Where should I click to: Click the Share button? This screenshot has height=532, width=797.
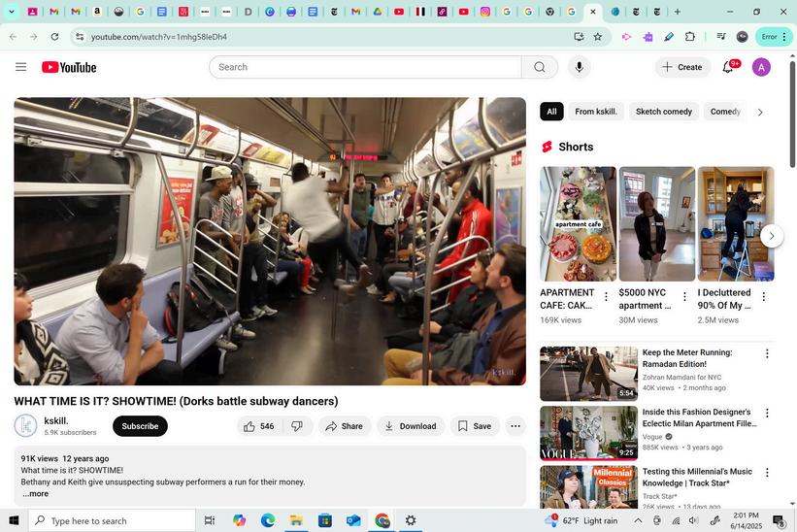point(344,426)
